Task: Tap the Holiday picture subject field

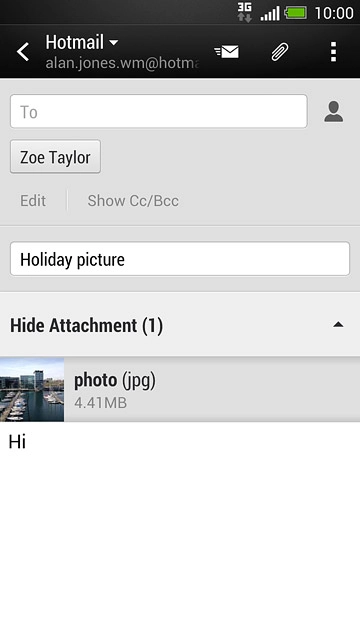Action: click(x=180, y=259)
